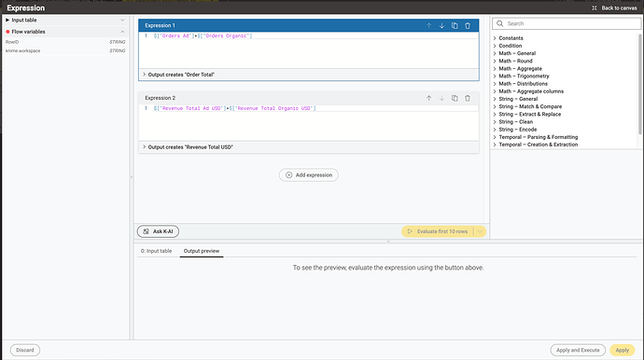Click Apply and Execute
Image resolution: width=644 pixels, height=360 pixels.
578,350
